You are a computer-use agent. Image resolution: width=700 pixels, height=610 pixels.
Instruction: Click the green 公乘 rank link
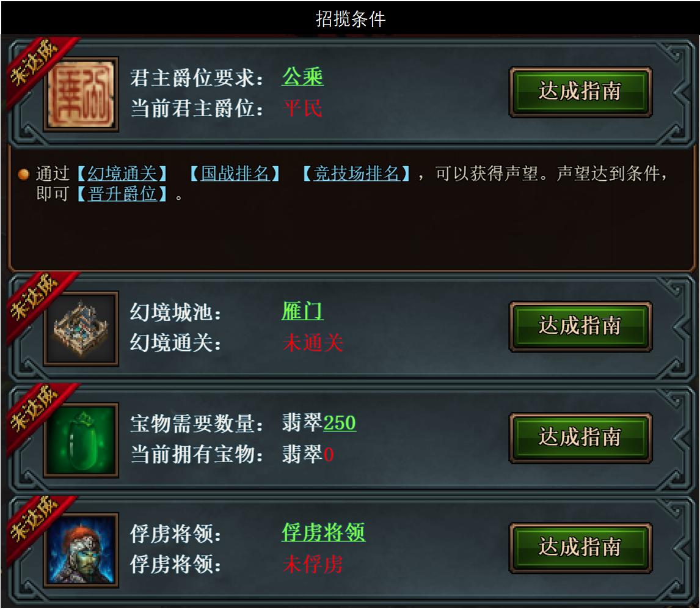(303, 77)
